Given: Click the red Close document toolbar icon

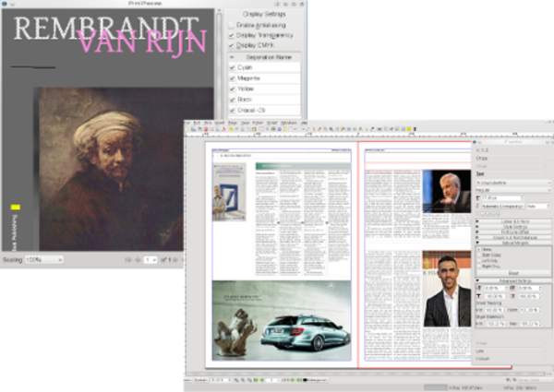Looking at the screenshot, I should click(206, 129).
